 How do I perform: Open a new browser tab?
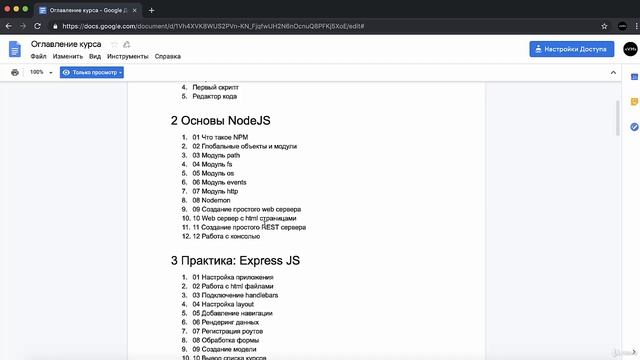pos(151,10)
